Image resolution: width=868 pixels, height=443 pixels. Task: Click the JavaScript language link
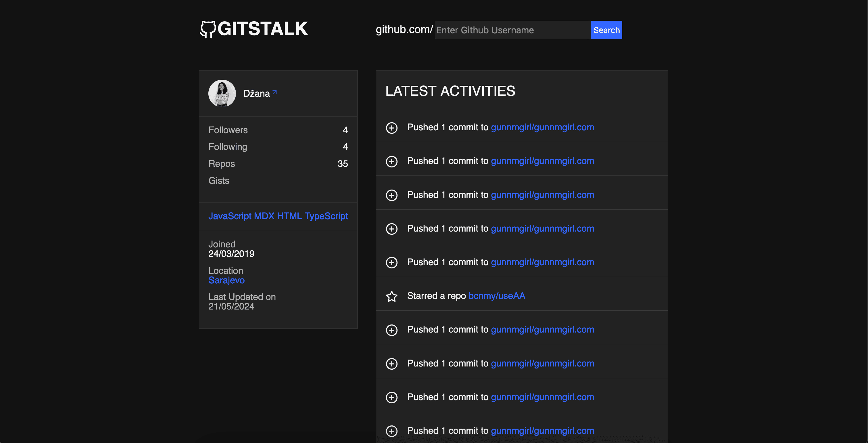[230, 216]
